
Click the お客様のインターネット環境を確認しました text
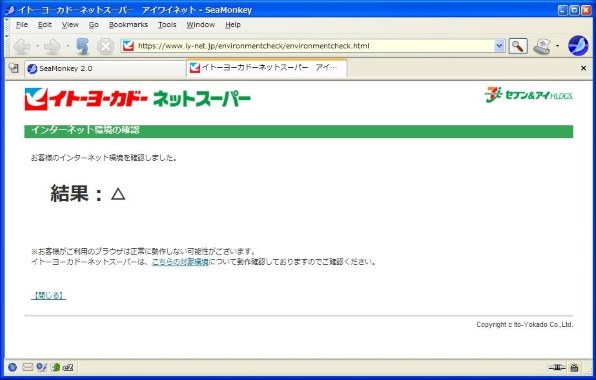coord(104,158)
